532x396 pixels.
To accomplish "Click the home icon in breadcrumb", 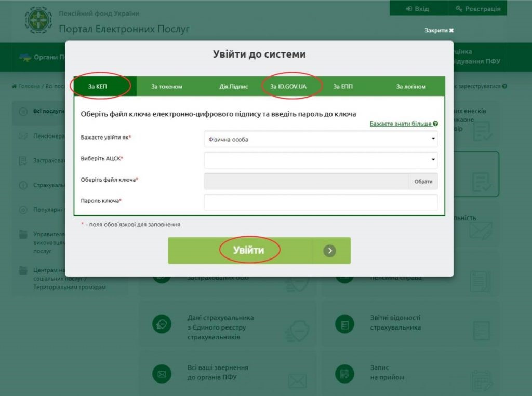I will (x=15, y=86).
